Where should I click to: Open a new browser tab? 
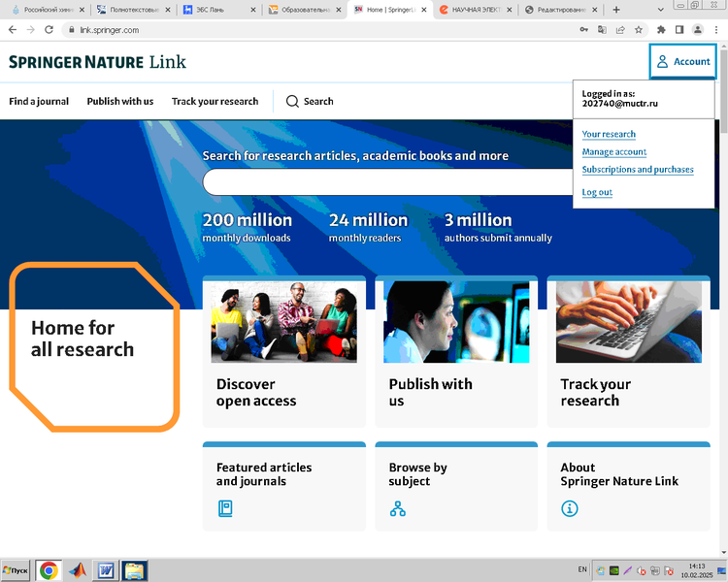click(616, 10)
